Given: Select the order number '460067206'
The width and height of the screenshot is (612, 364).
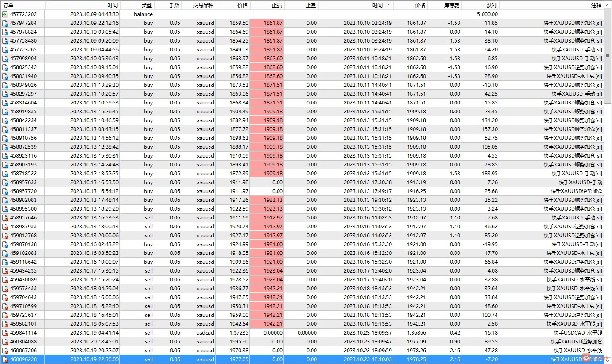Looking at the screenshot, I should pyautogui.click(x=23, y=351).
